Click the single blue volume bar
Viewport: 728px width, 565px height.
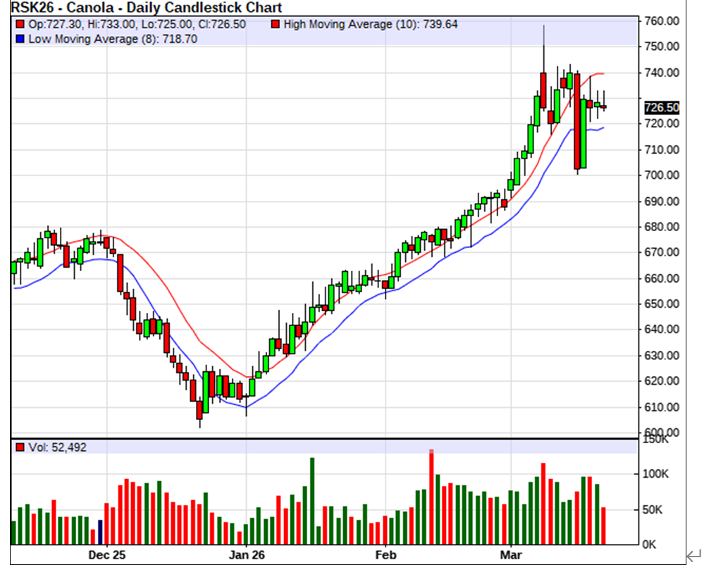pyautogui.click(x=100, y=532)
